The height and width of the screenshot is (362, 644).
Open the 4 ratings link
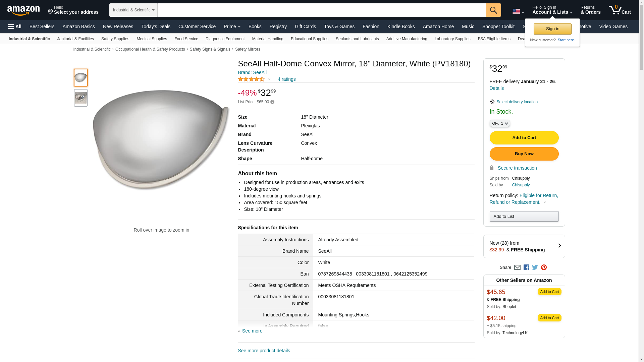point(286,79)
